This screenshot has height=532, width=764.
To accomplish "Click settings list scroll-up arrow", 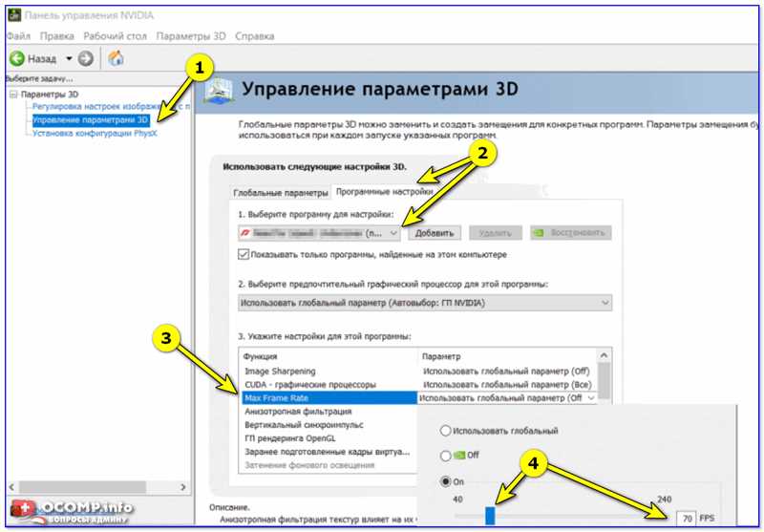I will tap(605, 355).
